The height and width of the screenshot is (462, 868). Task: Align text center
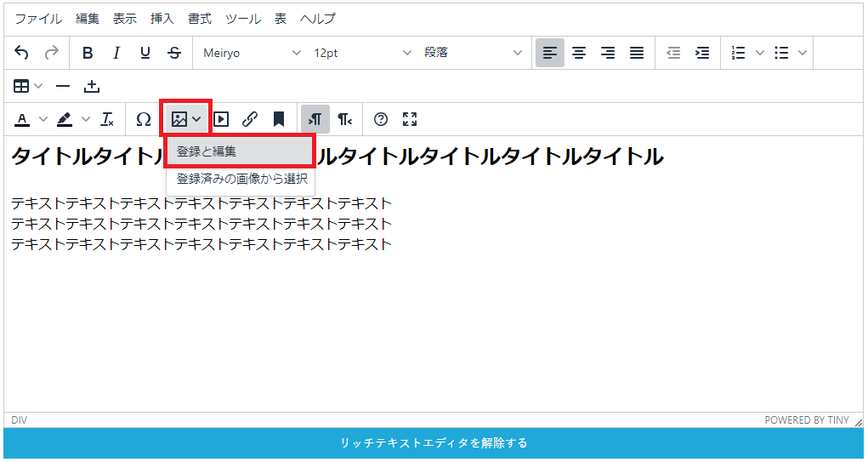[579, 54]
